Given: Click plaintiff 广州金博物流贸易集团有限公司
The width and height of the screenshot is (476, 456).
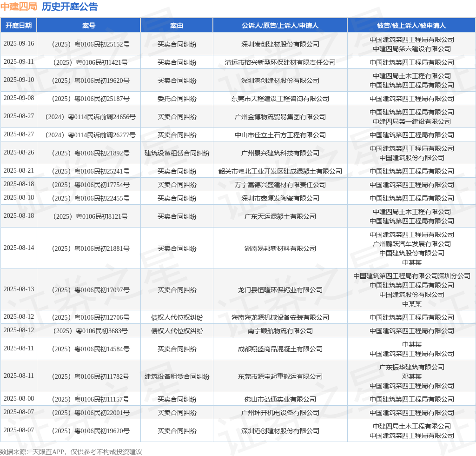Looking at the screenshot, I should [x=280, y=117].
